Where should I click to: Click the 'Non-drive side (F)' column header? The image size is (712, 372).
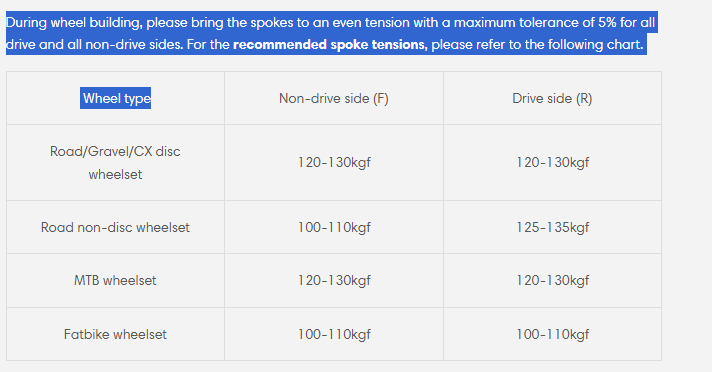pyautogui.click(x=334, y=98)
